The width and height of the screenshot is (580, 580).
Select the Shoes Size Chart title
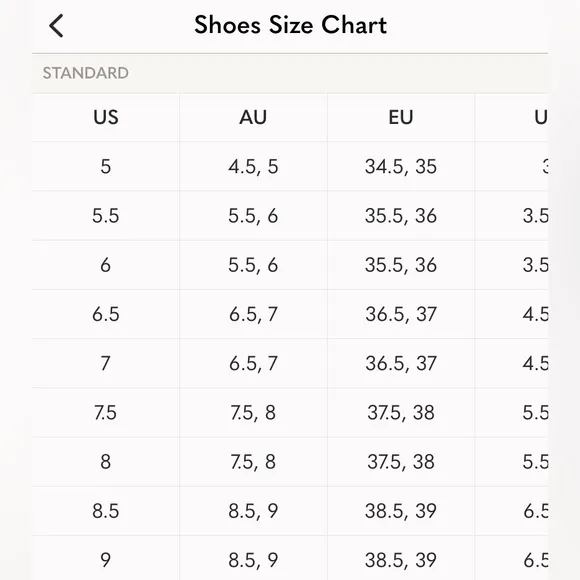point(290,25)
